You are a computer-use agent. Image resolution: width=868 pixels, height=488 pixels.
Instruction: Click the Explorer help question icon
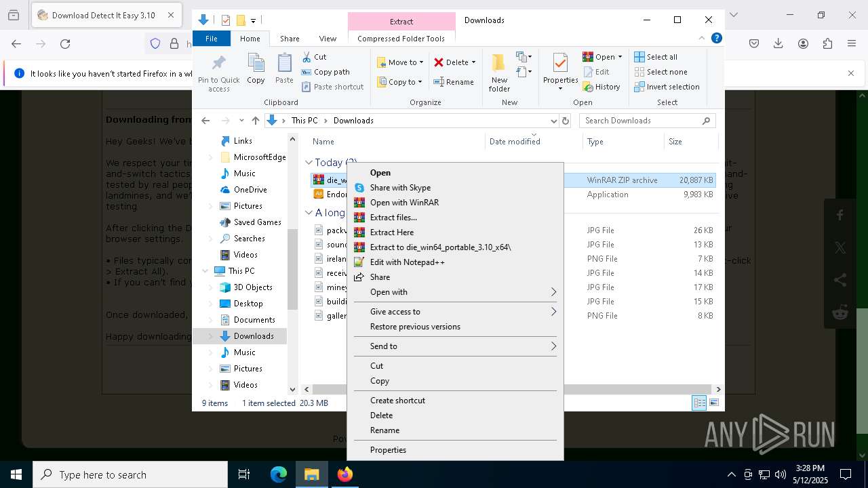coord(716,39)
